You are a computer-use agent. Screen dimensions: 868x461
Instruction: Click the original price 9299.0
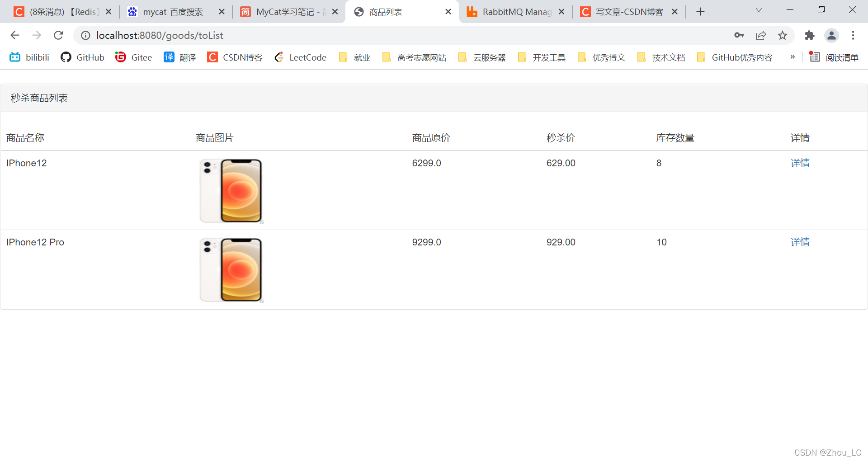click(x=426, y=242)
